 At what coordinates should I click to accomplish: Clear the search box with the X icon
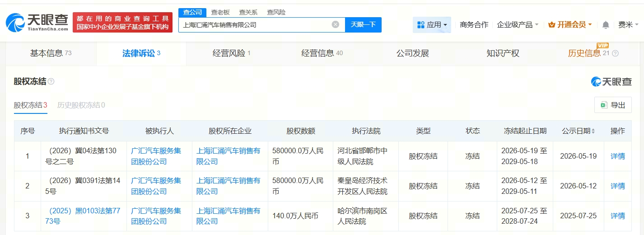tap(335, 24)
